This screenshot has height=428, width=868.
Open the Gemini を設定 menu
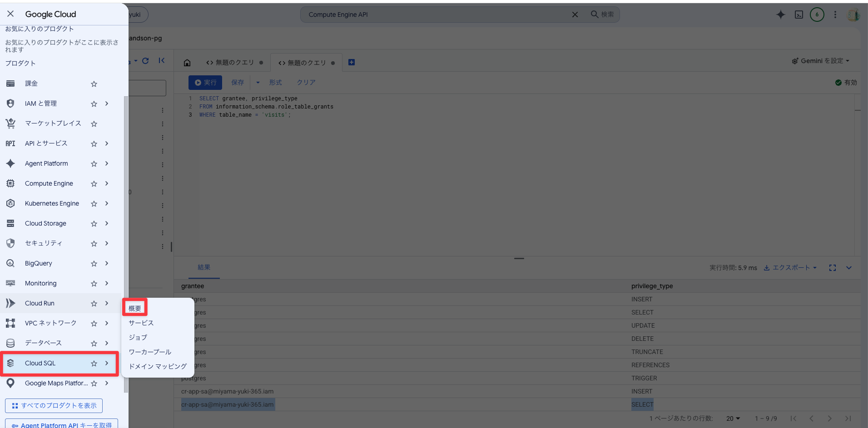click(x=821, y=61)
